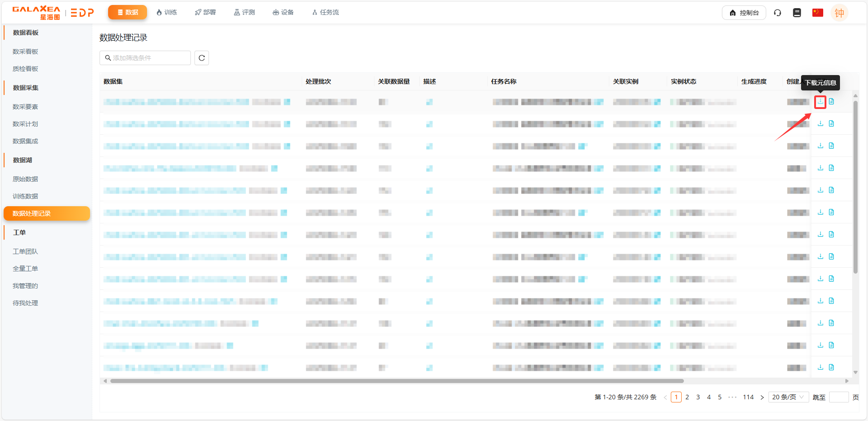
Task: Click the document icon in the first row
Action: pos(831,102)
